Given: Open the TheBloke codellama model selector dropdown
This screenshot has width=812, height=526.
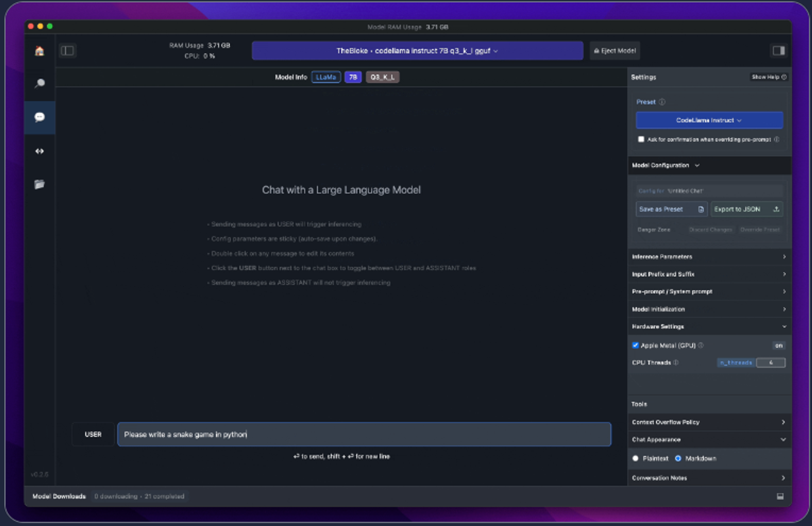Looking at the screenshot, I should point(417,51).
